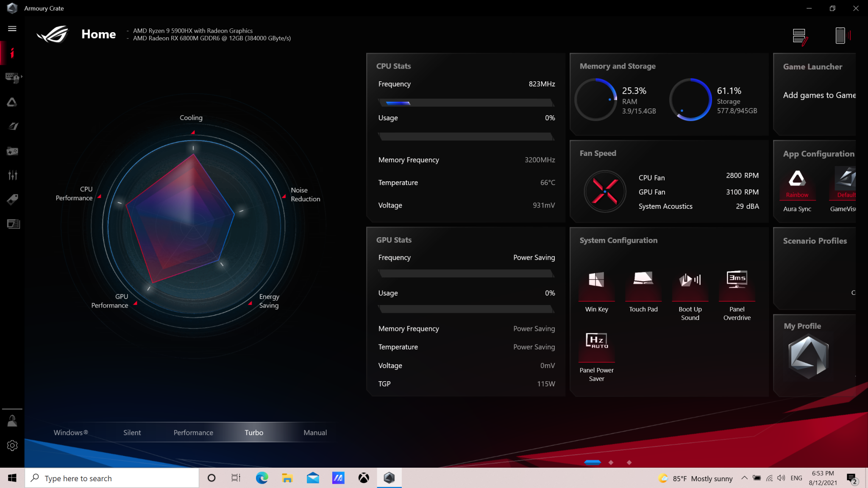Select the Turbo operating mode
This screenshot has height=488, width=868.
pyautogui.click(x=254, y=433)
